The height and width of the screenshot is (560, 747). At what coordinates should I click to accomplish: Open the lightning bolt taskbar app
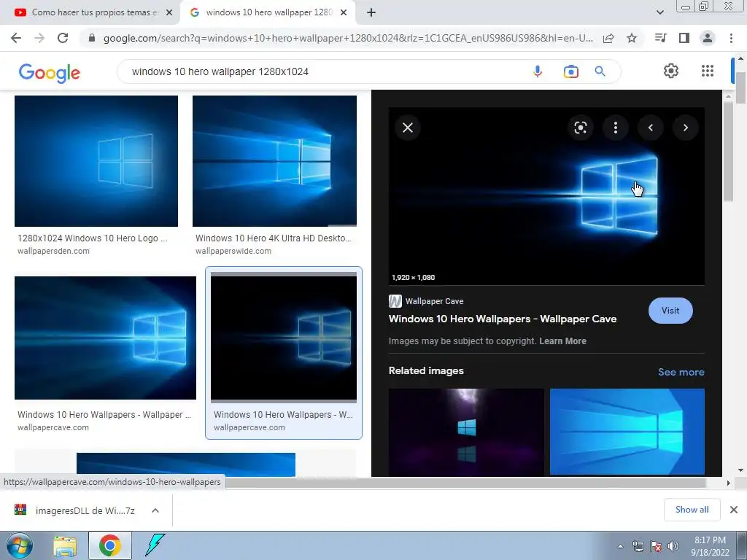[x=155, y=545]
